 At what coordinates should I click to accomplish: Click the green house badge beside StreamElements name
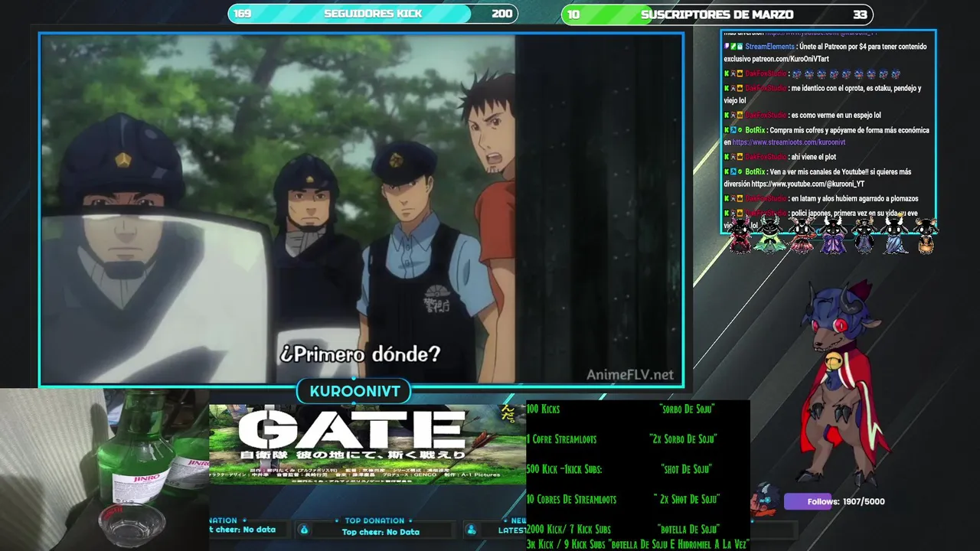tap(740, 47)
